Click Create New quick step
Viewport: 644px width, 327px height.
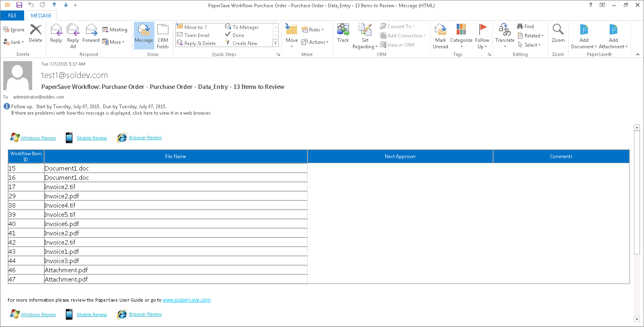241,43
